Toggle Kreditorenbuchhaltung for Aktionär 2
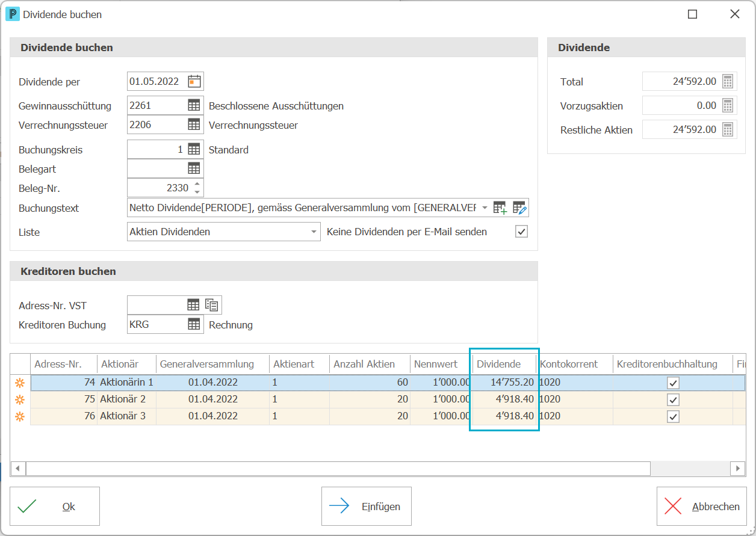This screenshot has width=756, height=536. coord(673,399)
